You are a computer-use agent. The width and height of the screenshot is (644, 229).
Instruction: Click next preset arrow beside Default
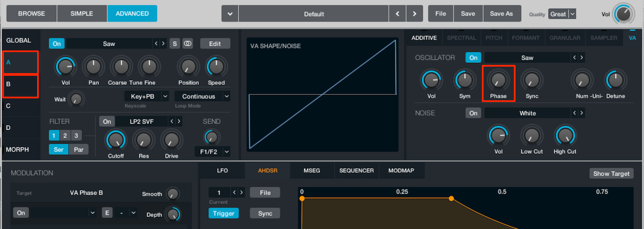pyautogui.click(x=415, y=14)
